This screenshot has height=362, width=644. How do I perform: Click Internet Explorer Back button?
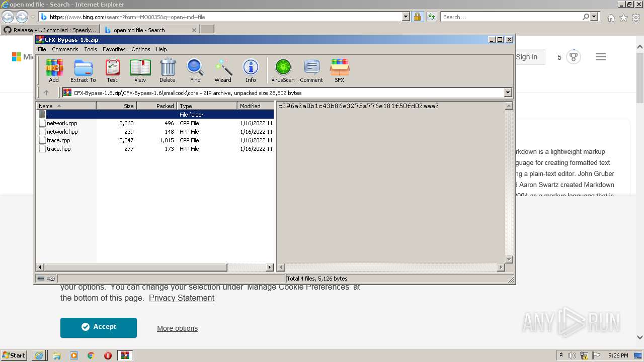(x=8, y=17)
